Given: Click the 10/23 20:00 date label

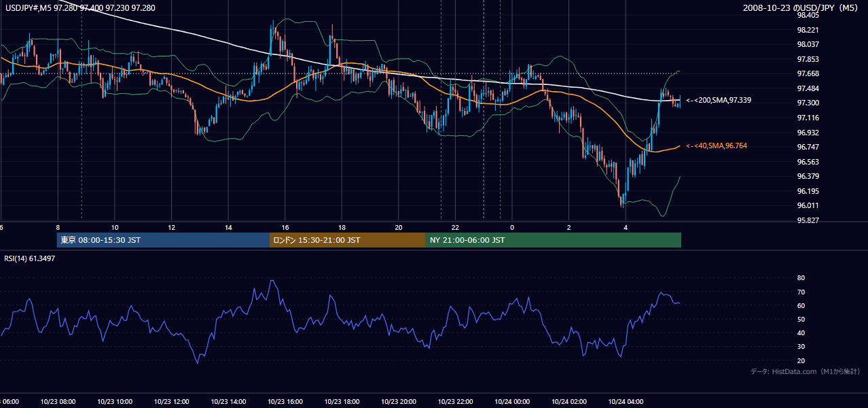Looking at the screenshot, I should 399,401.
